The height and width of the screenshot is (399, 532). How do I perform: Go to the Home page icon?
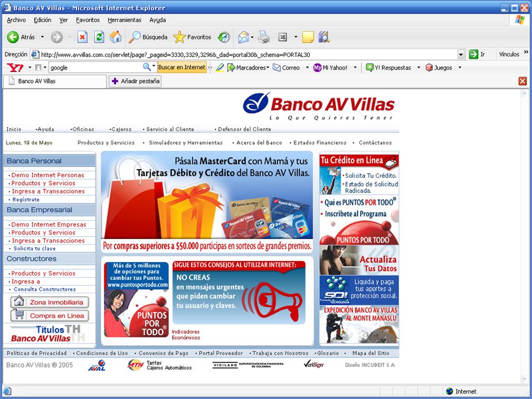click(x=115, y=37)
